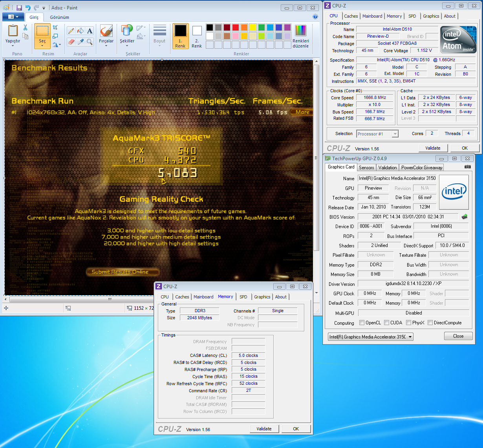483x448 pixels.
Task: Click the Yapıştır clipboard paste icon
Action: point(13,31)
